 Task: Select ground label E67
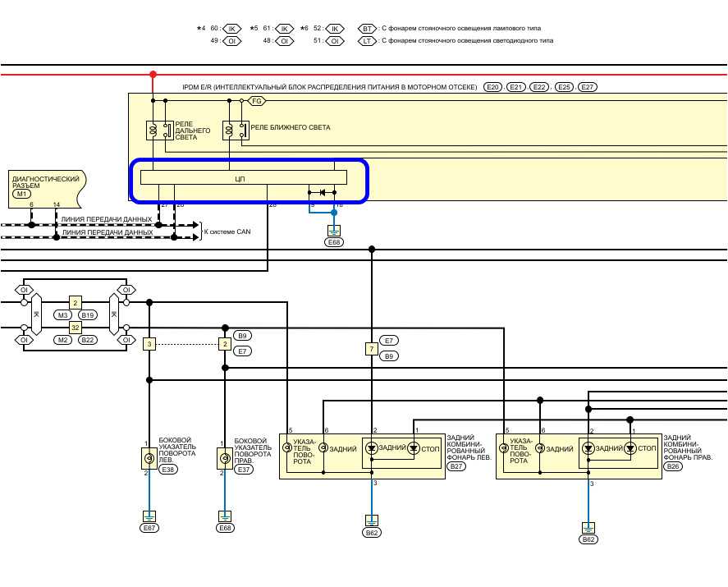(149, 528)
